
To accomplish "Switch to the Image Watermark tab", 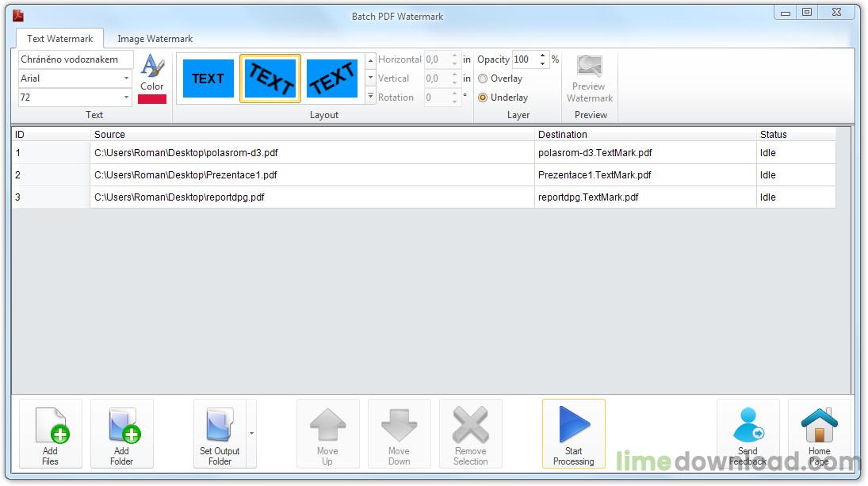I will (x=155, y=38).
